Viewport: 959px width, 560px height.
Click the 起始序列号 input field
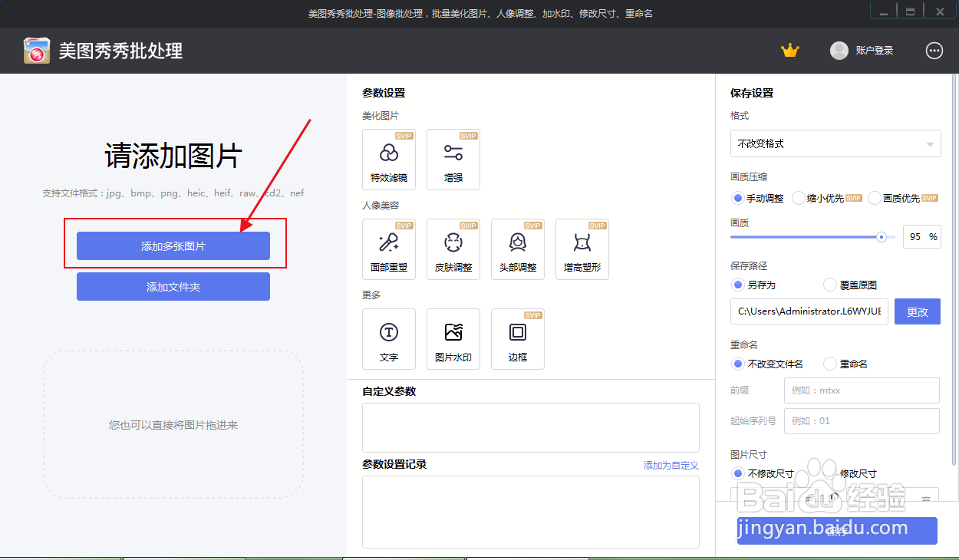coord(862,421)
